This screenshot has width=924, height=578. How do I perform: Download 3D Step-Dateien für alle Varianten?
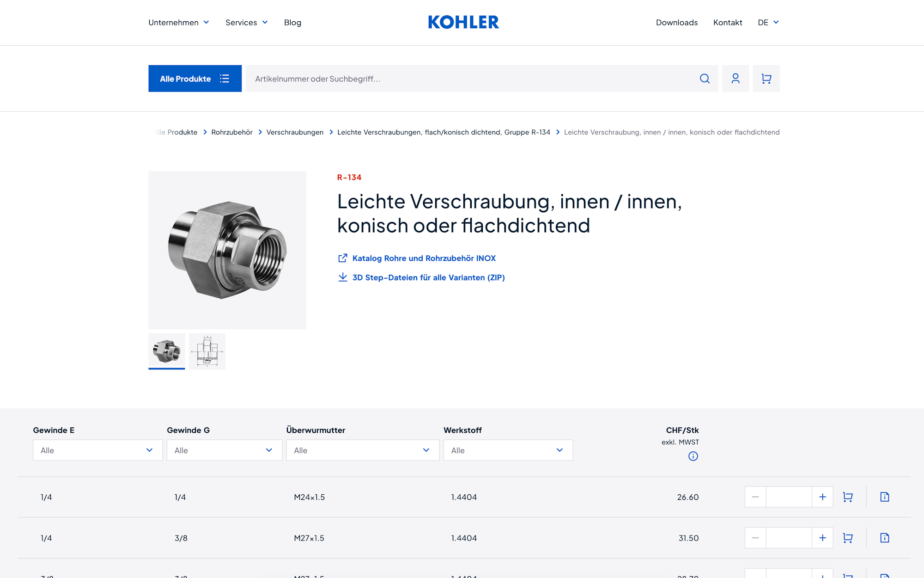(x=429, y=277)
